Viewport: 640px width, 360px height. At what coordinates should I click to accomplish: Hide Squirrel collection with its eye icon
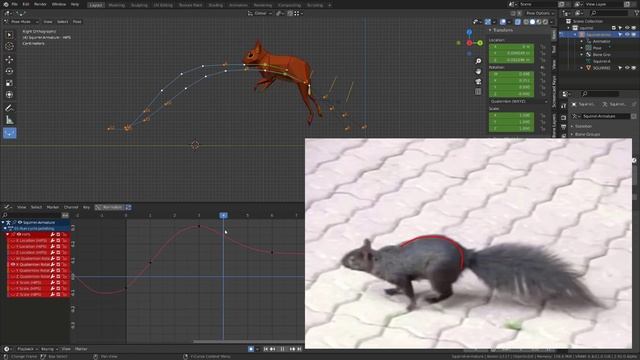(627, 28)
